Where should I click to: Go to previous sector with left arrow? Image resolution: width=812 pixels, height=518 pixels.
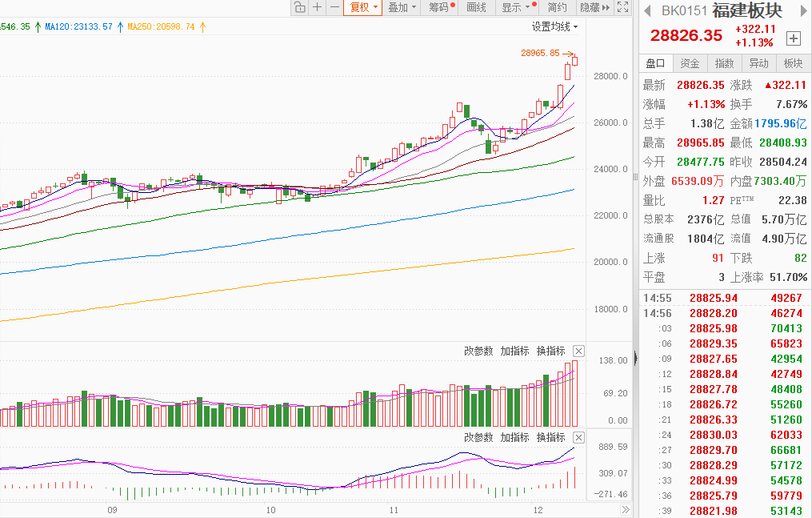pyautogui.click(x=646, y=10)
